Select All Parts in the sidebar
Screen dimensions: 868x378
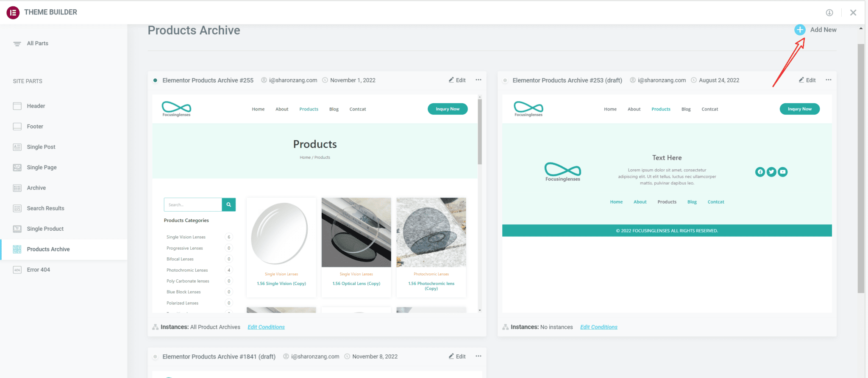click(x=37, y=44)
